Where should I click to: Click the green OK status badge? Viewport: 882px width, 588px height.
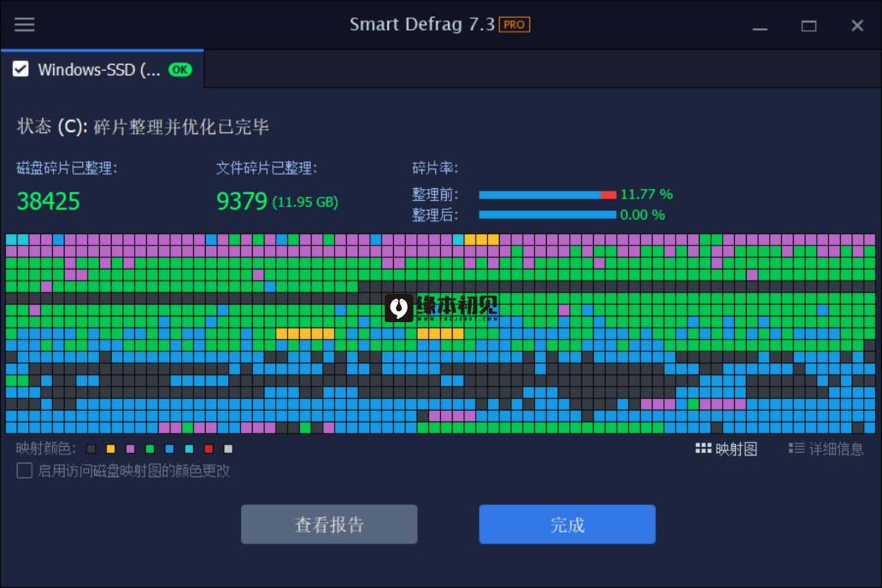click(179, 70)
